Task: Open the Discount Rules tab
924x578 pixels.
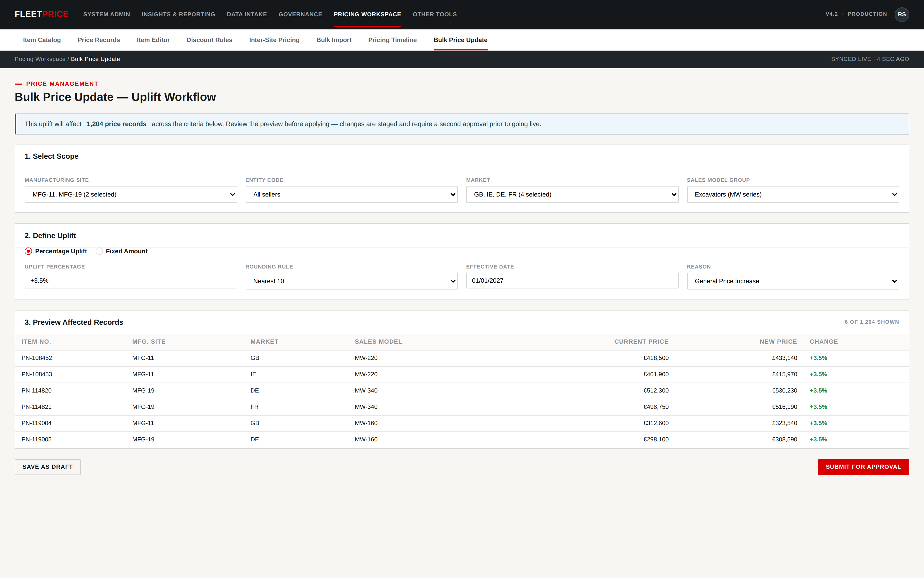Action: coord(209,40)
